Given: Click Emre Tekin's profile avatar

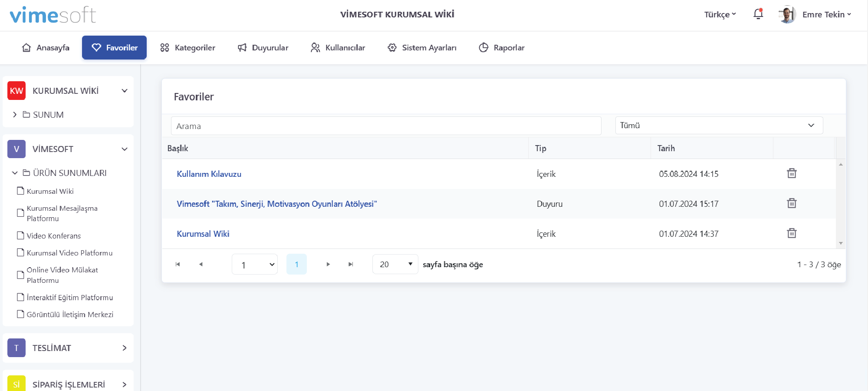Looking at the screenshot, I should point(787,14).
